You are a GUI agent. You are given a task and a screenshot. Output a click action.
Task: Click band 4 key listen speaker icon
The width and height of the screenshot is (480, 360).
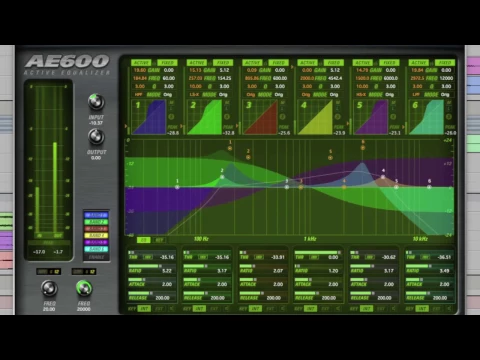click(338, 309)
